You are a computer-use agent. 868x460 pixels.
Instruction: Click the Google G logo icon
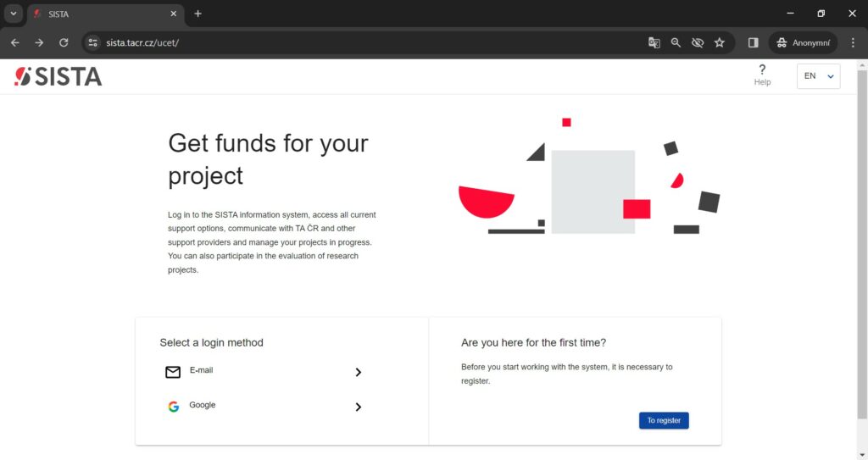click(173, 407)
